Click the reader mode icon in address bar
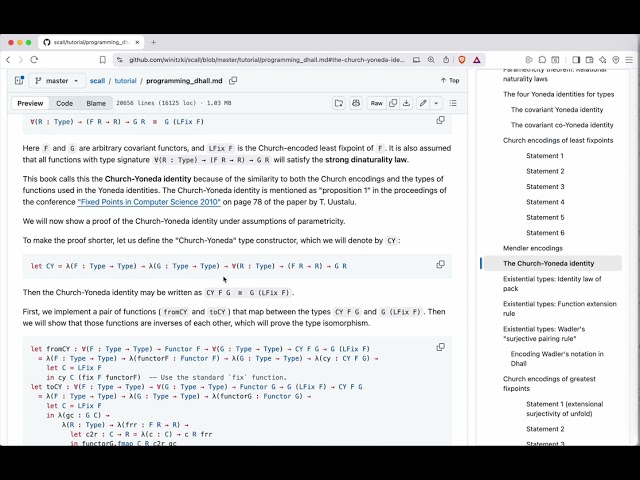640x480 pixels. coord(416,60)
